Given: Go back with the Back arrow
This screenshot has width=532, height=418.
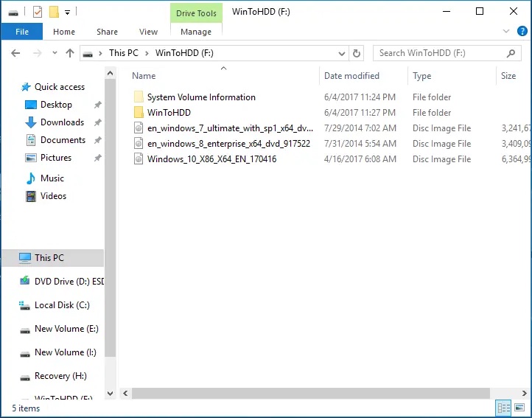Looking at the screenshot, I should point(15,53).
